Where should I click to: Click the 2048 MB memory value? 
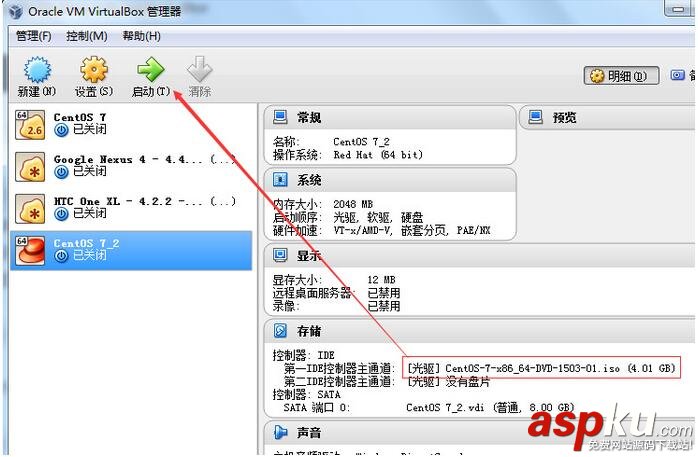point(353,204)
